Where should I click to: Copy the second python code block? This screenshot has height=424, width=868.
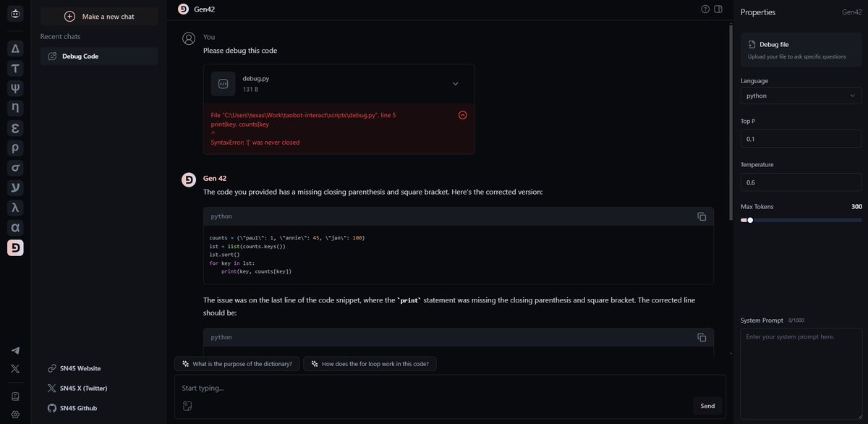[x=701, y=337]
